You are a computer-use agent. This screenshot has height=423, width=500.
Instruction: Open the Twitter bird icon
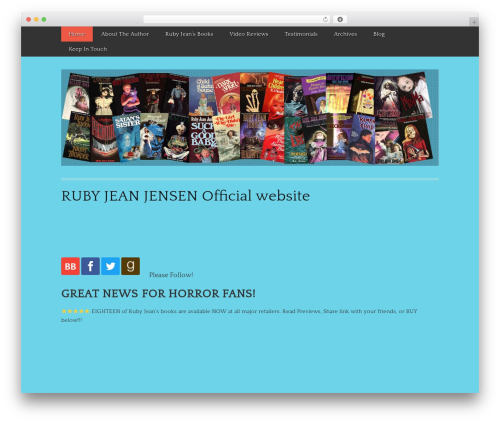coord(110,266)
